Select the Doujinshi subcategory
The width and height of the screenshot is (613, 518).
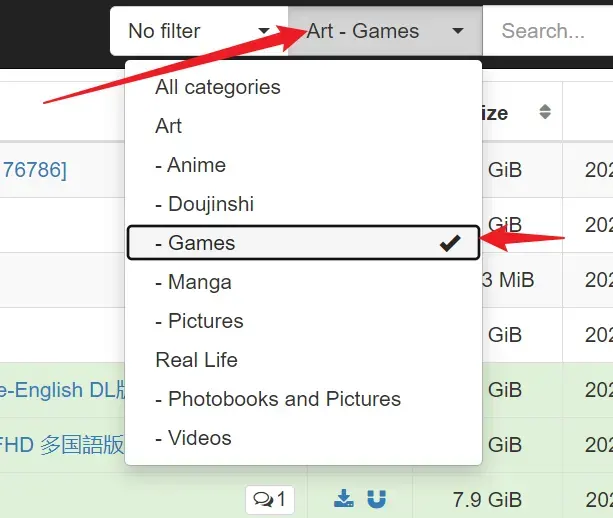pos(303,204)
